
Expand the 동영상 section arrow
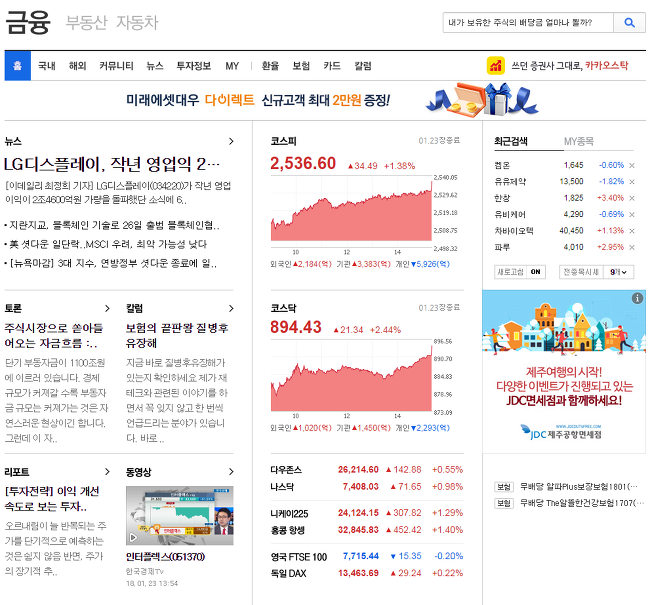231,471
